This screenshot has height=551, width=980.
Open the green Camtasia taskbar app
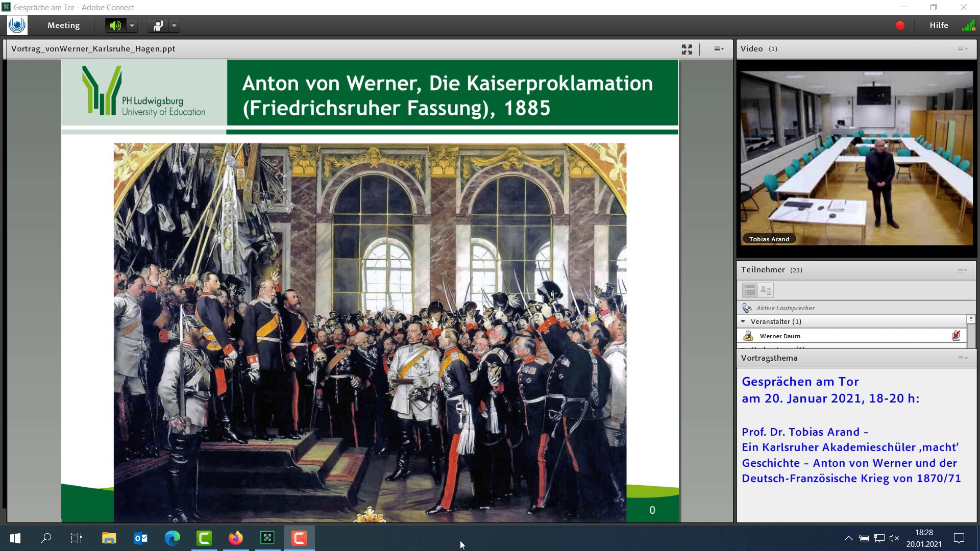coord(204,538)
